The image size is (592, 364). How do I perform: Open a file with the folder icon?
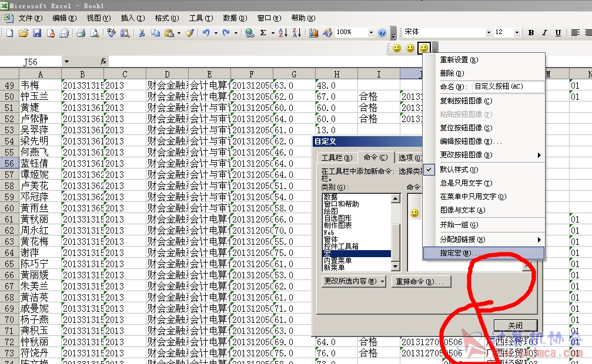coord(23,33)
